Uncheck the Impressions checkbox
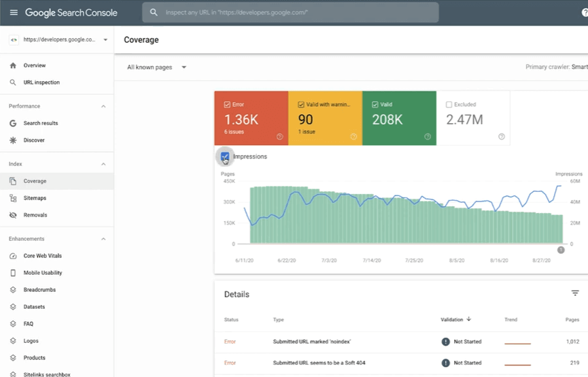The height and width of the screenshot is (377, 588). point(225,157)
